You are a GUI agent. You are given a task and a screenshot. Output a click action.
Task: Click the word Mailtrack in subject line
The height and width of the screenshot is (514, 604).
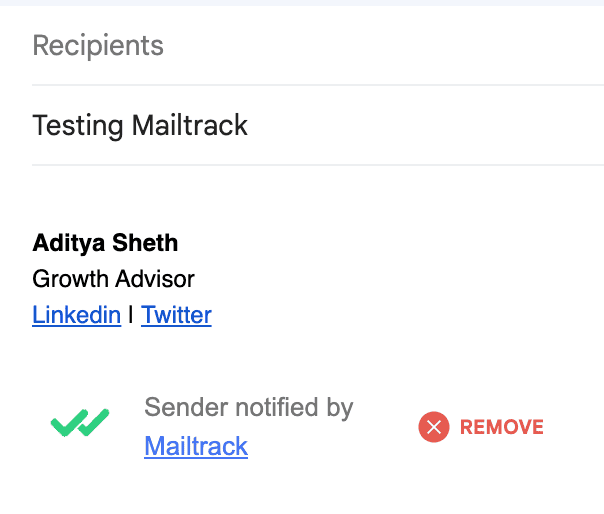coord(190,125)
